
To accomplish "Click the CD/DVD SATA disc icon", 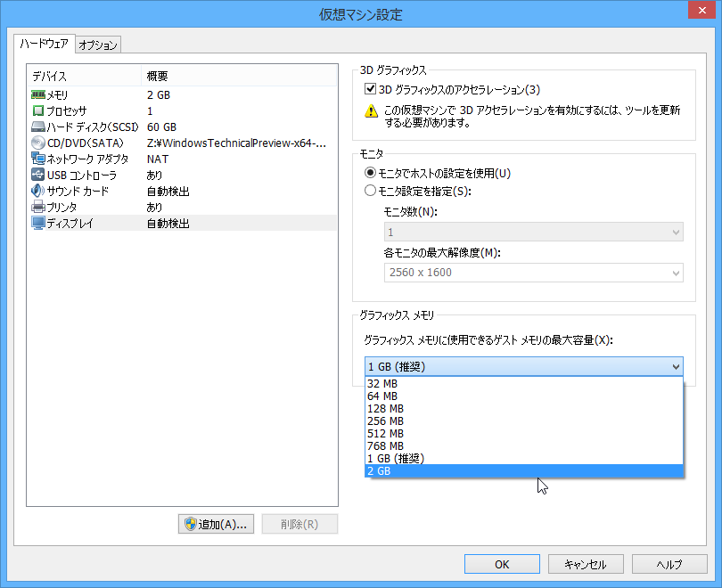I will (x=38, y=143).
